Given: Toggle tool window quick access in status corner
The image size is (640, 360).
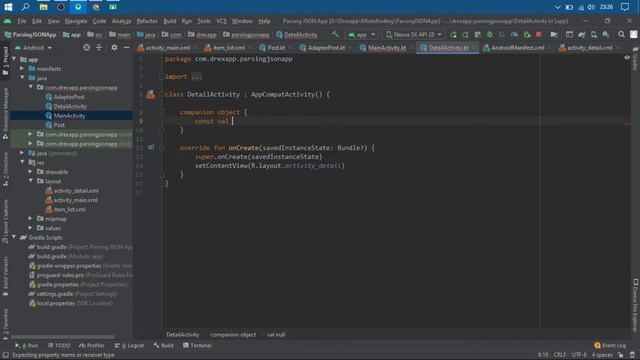Looking at the screenshot, I should [5, 355].
